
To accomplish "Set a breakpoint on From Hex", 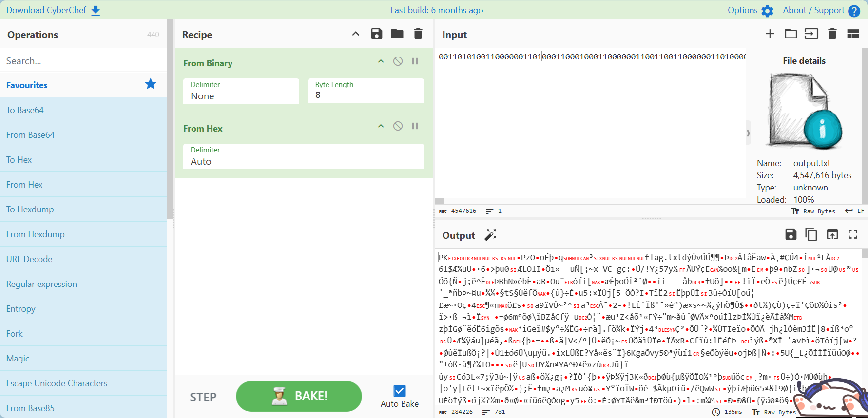I will [415, 126].
